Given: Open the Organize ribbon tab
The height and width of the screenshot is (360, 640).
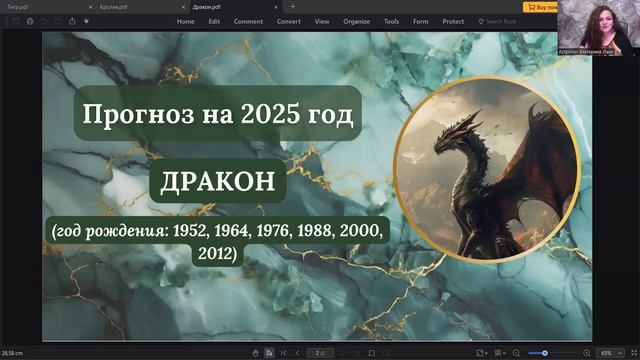Looking at the screenshot, I should pos(356,22).
